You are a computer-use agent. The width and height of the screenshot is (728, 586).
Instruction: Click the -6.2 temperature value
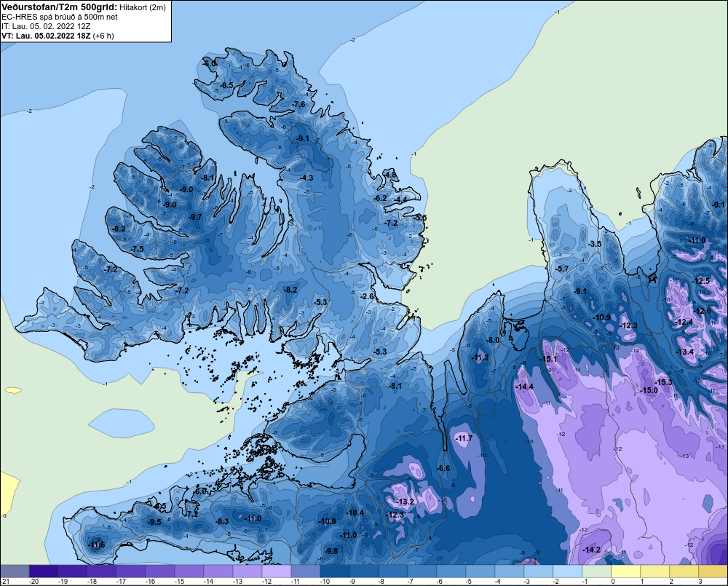tap(380, 198)
